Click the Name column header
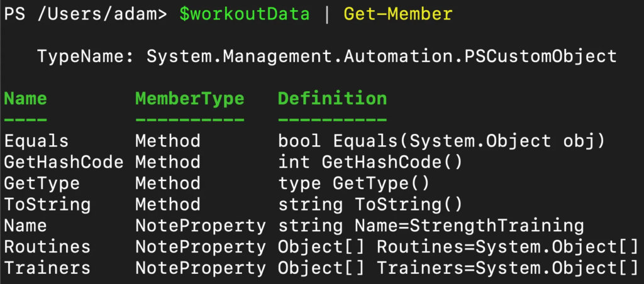 pos(25,99)
